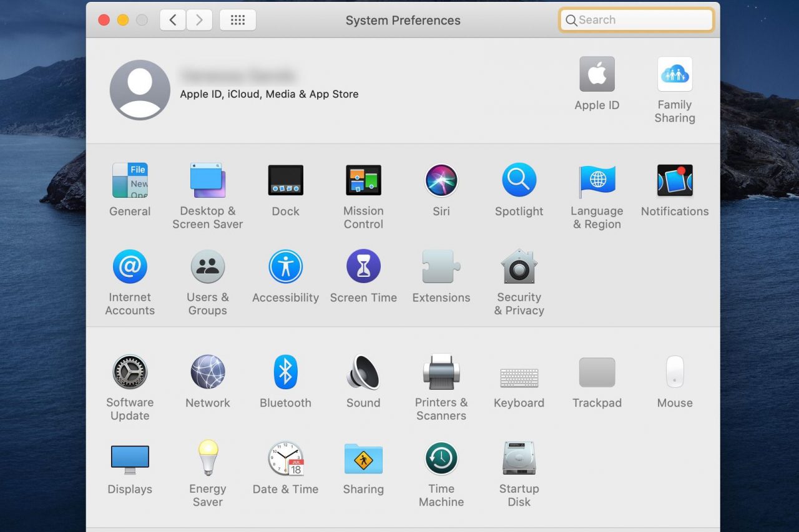Go back using the back arrow
Screen dimensions: 799x532
point(173,19)
